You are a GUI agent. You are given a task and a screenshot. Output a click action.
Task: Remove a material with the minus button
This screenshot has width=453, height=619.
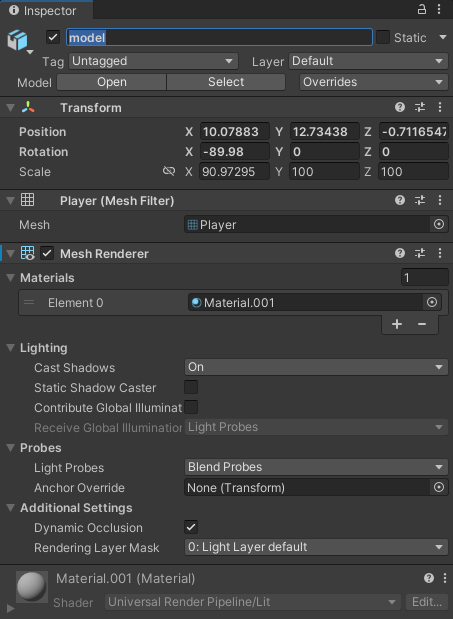pos(422,324)
